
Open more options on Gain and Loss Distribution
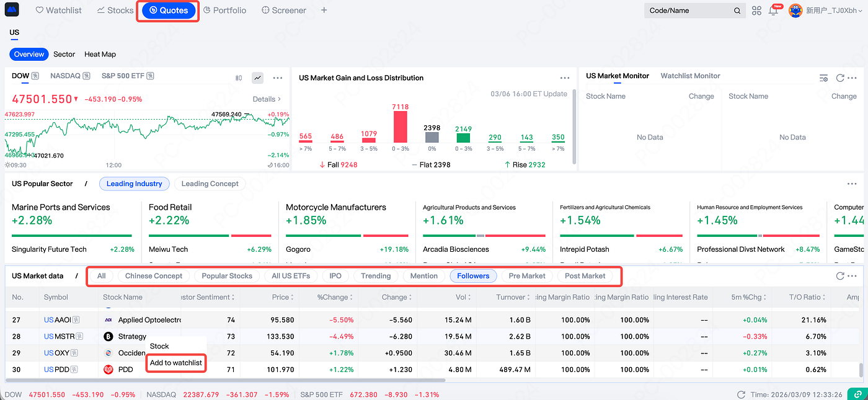click(x=564, y=78)
